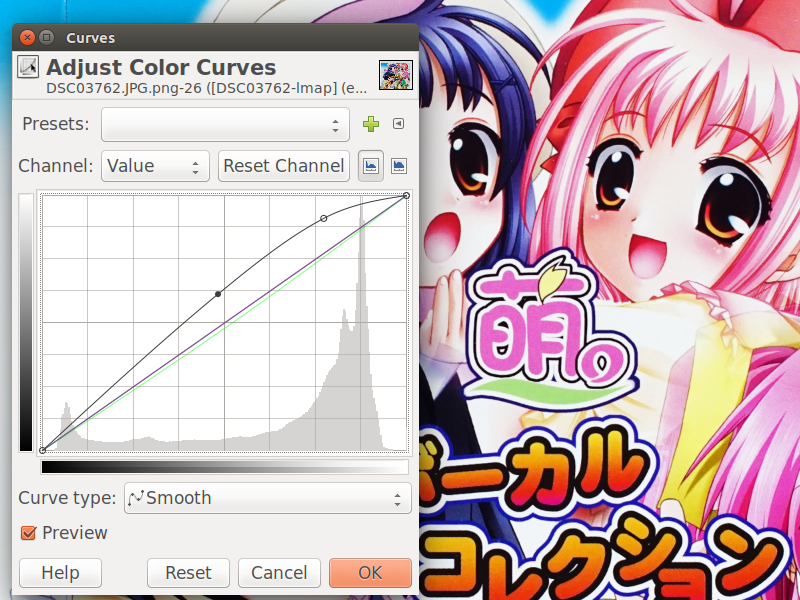Select the bottom-left curve endpoint
The width and height of the screenshot is (800, 600).
[43, 451]
